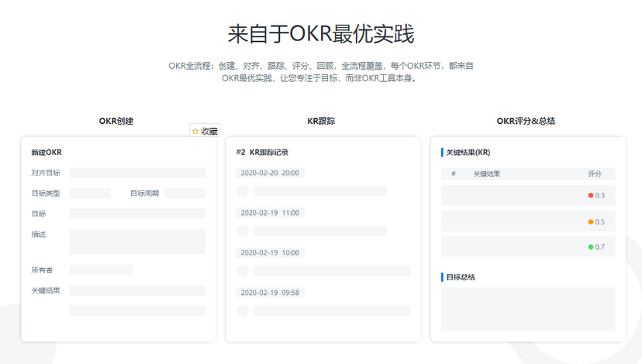Select the 2020-02-19 10:00 timestamp
Screen dimensions: 642x364
[x=270, y=252]
